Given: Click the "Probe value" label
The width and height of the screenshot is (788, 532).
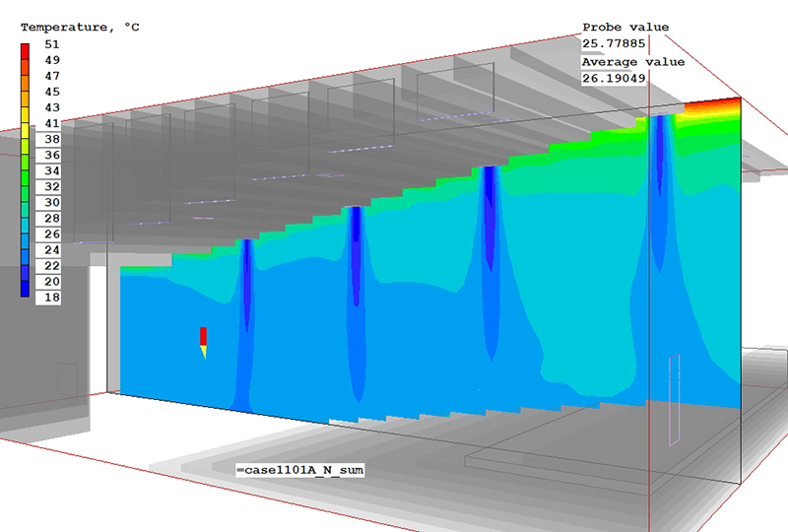Looking at the screenshot, I should 625,28.
